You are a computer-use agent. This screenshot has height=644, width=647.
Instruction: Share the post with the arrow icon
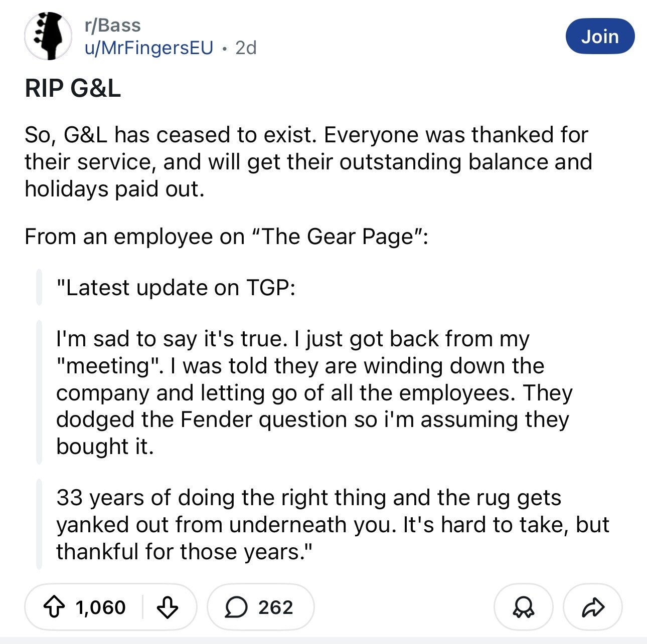[593, 607]
